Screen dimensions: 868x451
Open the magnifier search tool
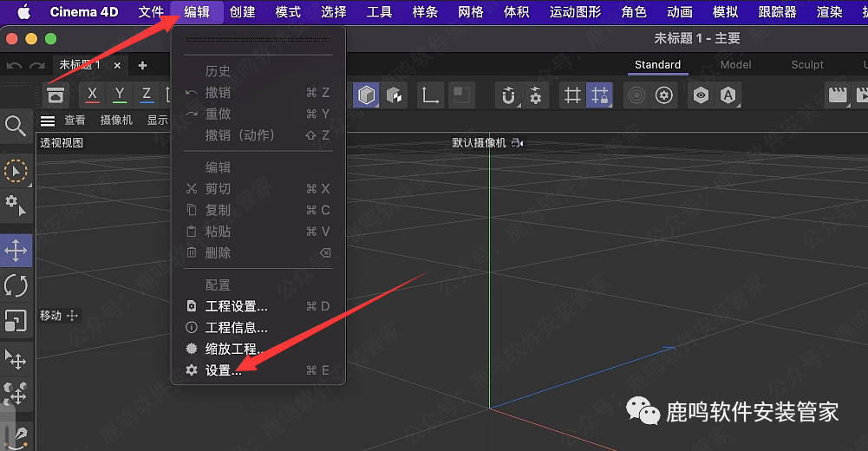tap(16, 126)
